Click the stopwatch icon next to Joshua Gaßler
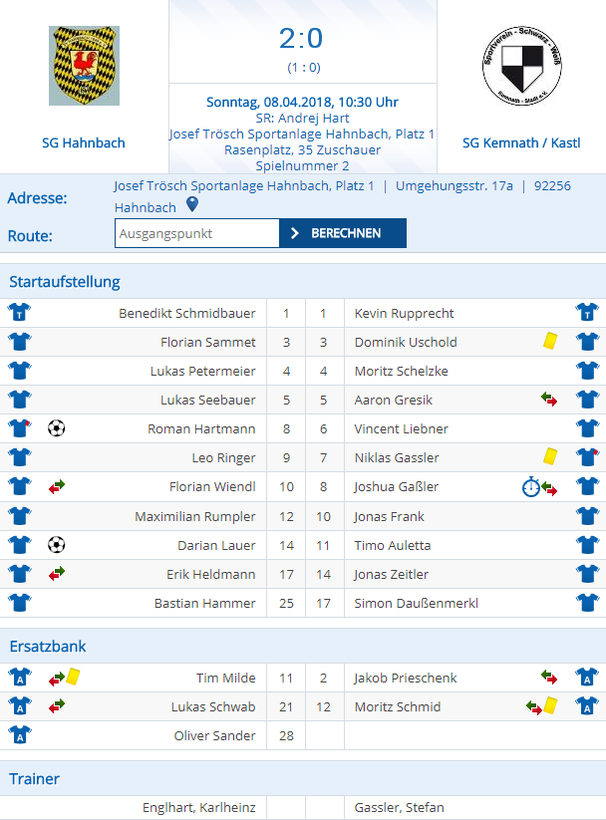 pos(531,486)
